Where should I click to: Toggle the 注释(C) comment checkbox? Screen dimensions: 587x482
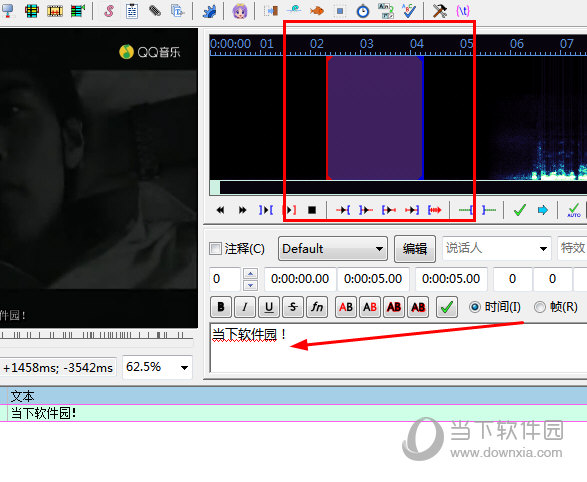pyautogui.click(x=216, y=248)
